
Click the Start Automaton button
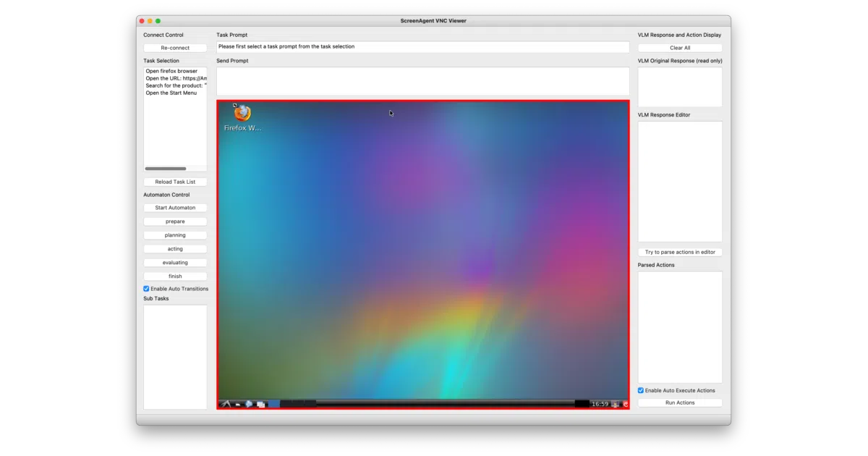tap(175, 208)
